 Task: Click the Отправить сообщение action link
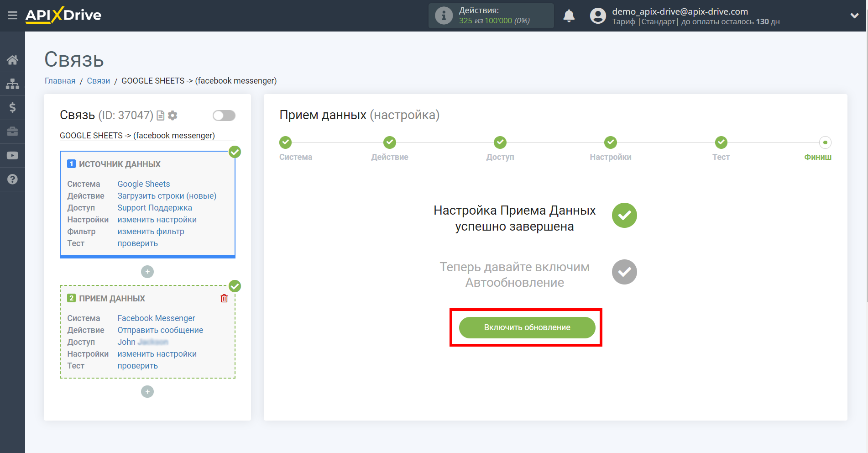pos(160,330)
